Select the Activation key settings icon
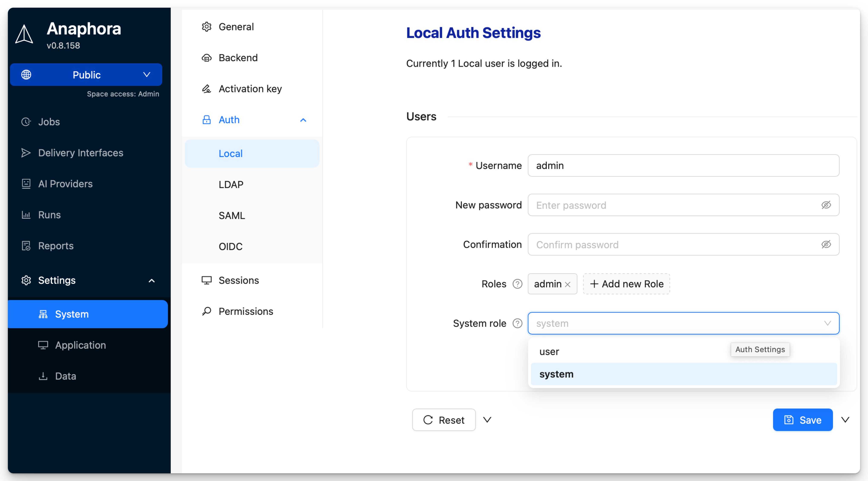Image resolution: width=868 pixels, height=481 pixels. (x=207, y=89)
